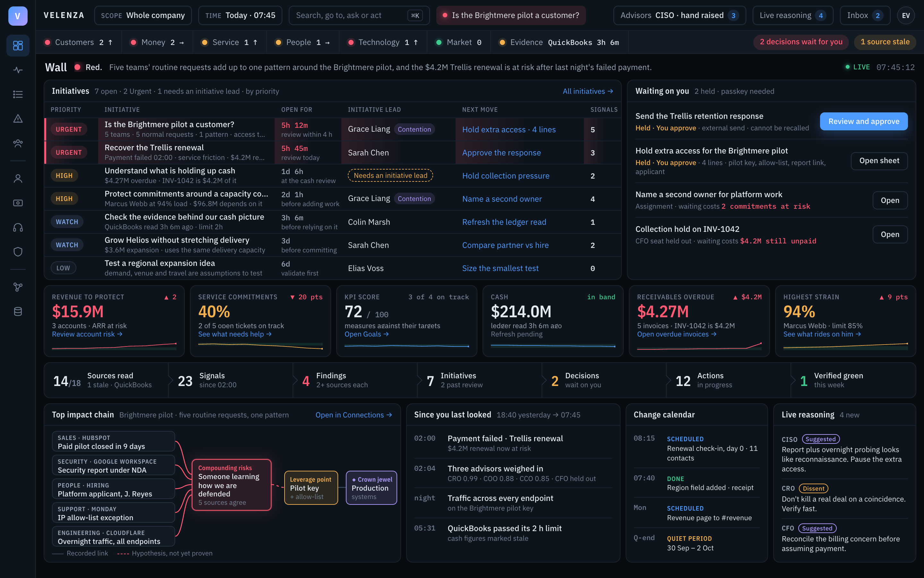Open the database icon in sidebar
This screenshot has width=924, height=578.
pyautogui.click(x=18, y=311)
